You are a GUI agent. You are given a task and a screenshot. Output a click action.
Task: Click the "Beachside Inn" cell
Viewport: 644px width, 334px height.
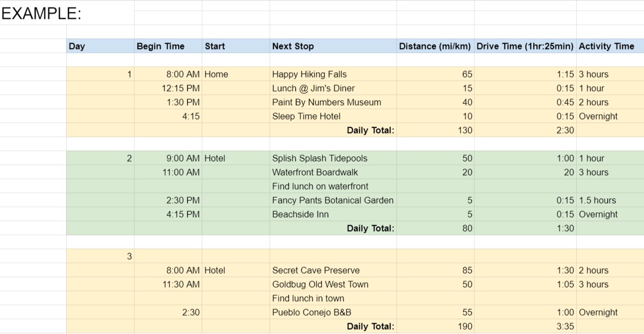pos(332,214)
